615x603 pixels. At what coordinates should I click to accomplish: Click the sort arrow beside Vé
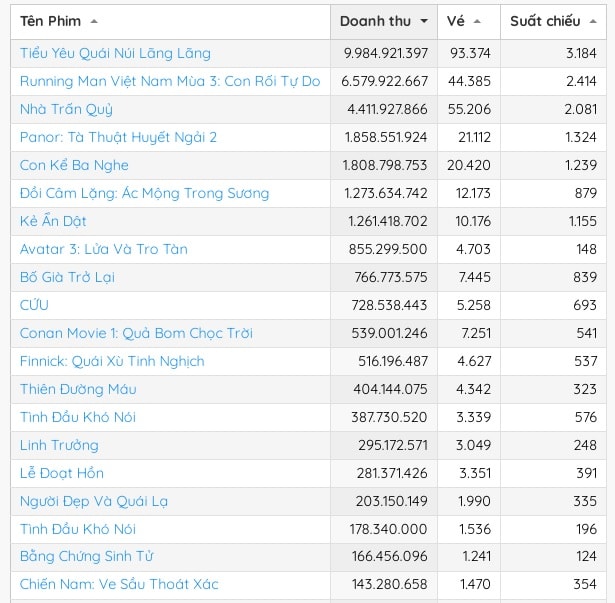(x=477, y=21)
